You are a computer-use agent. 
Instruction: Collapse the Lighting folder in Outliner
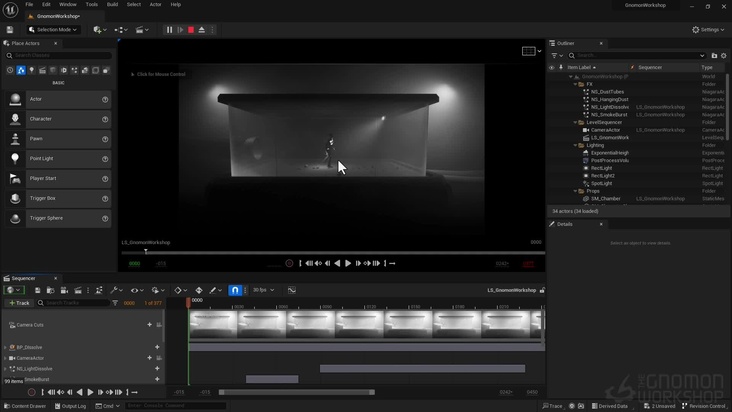click(x=576, y=146)
